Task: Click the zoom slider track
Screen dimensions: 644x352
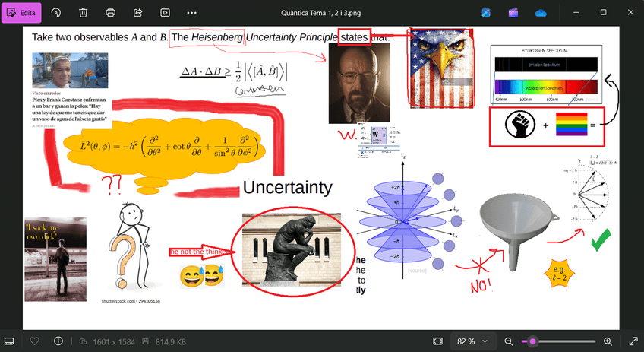Action: (x=559, y=341)
